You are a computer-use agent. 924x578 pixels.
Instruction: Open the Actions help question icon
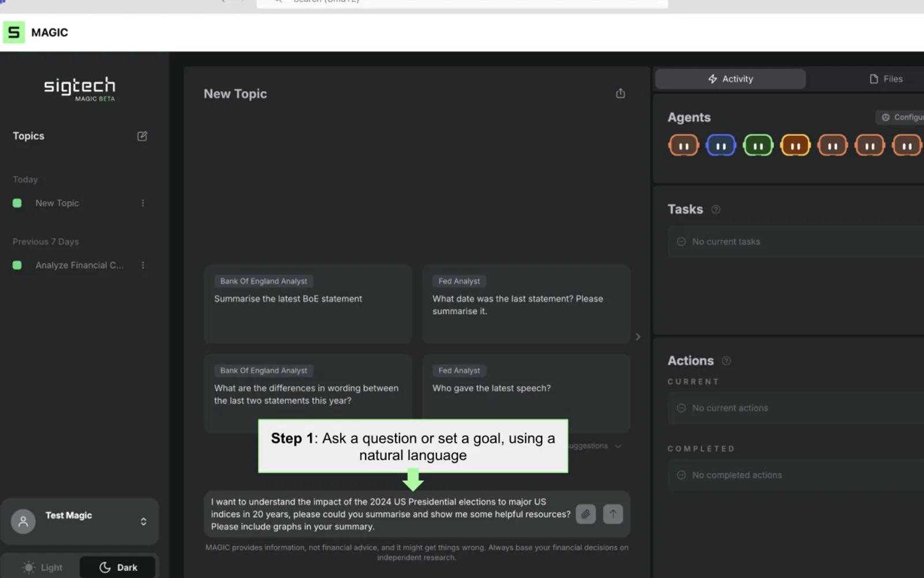[x=726, y=361]
